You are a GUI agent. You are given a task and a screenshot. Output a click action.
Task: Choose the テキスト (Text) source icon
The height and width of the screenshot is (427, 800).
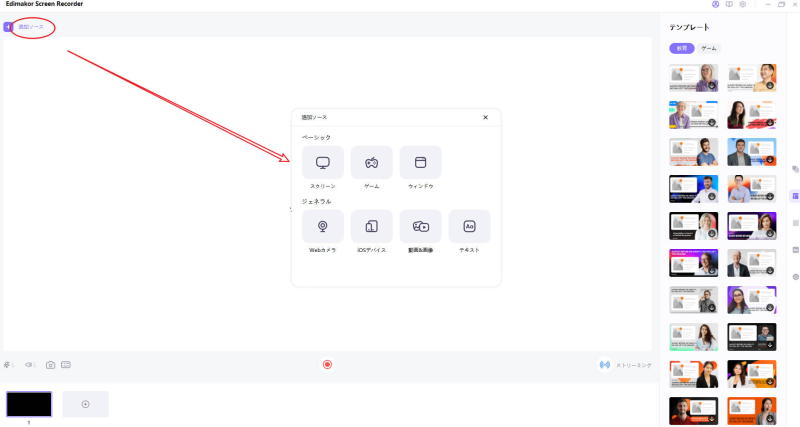point(469,226)
